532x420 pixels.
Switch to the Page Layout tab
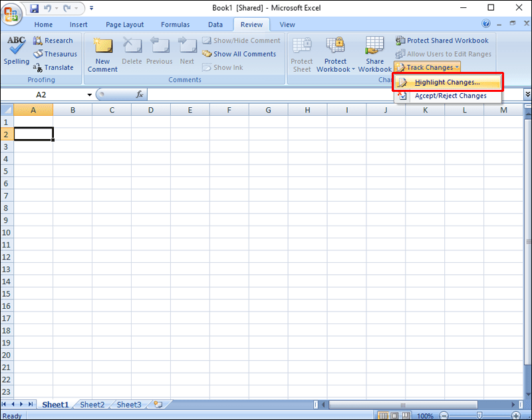124,25
